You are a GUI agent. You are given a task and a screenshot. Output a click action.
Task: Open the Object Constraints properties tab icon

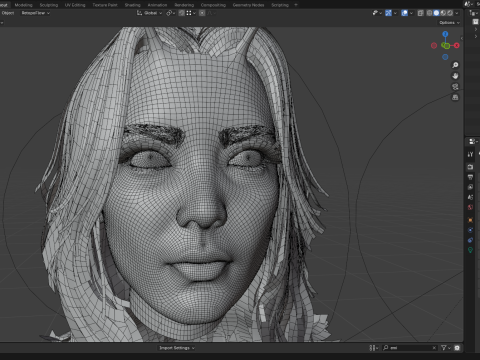click(x=470, y=240)
